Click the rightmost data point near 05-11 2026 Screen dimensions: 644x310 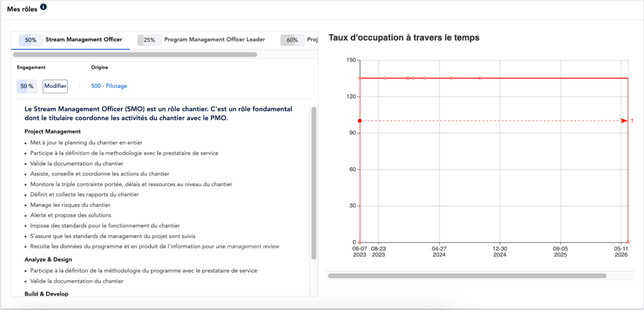click(628, 242)
